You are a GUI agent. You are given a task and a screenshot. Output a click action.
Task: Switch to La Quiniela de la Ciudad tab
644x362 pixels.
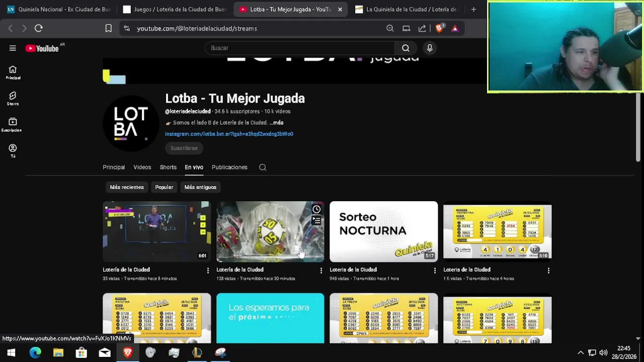407,10
